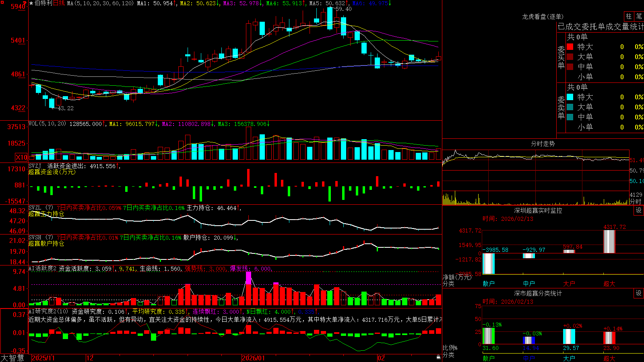Click the 超赢主力持仓 label
The image size is (644, 362).
click(46, 214)
